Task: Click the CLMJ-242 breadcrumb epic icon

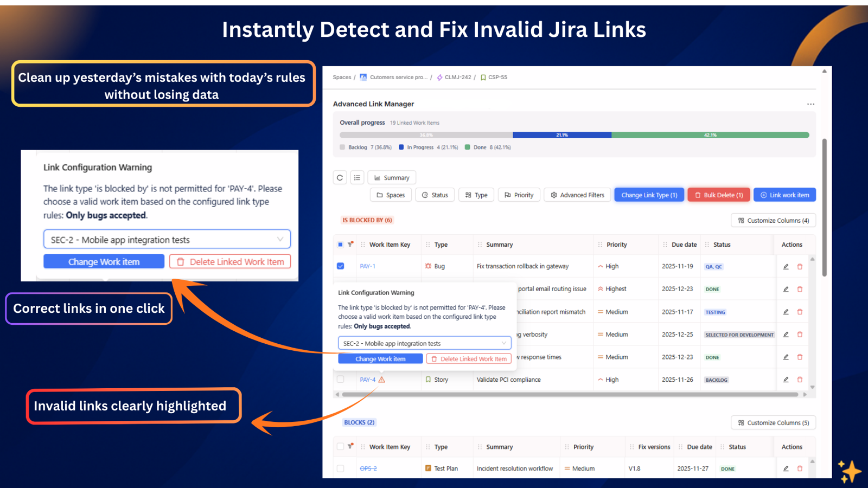Action: pyautogui.click(x=439, y=78)
